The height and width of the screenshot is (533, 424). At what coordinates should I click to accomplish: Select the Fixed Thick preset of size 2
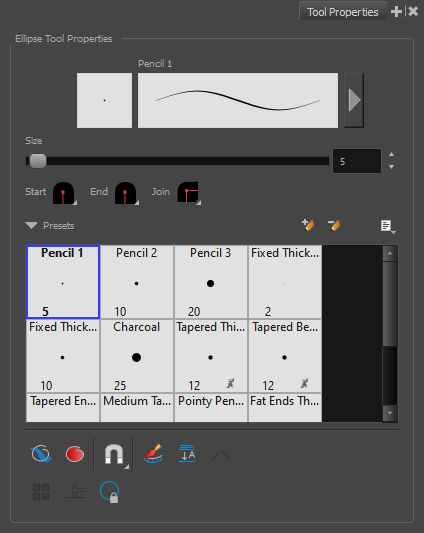[285, 282]
